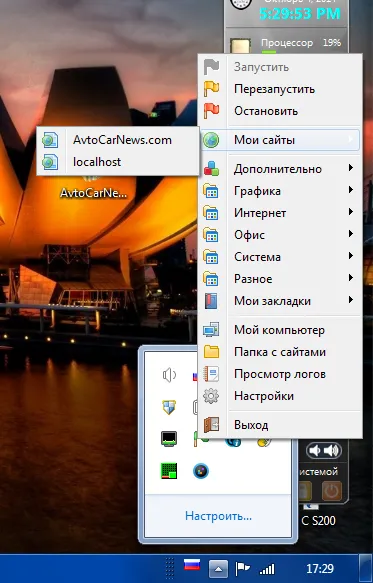Click the quieter speaker in the volume gadget
This screenshot has height=583, width=373.
coord(315,450)
